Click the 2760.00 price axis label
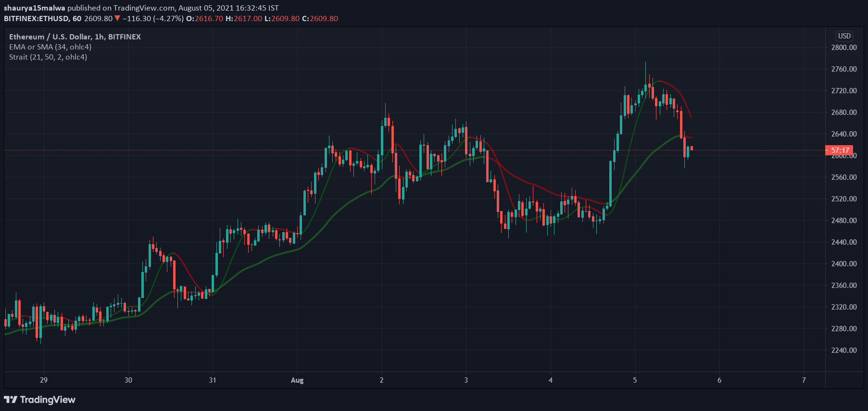The height and width of the screenshot is (411, 868). [x=844, y=69]
